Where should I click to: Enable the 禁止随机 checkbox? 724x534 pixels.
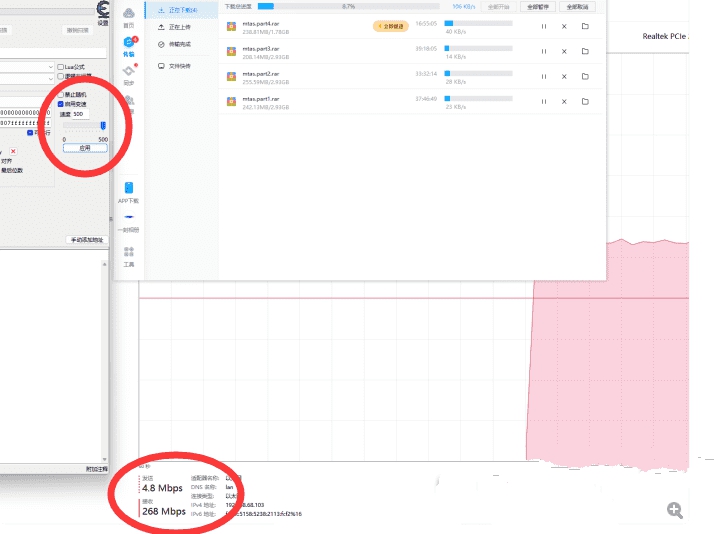(x=60, y=94)
